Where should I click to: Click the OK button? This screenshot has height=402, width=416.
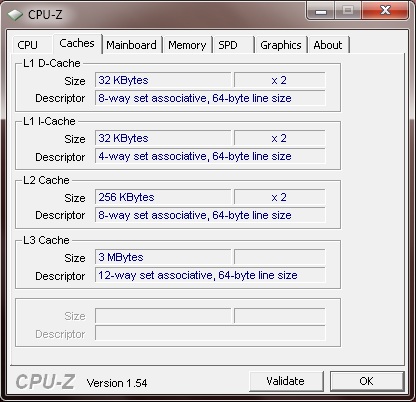pos(367,381)
